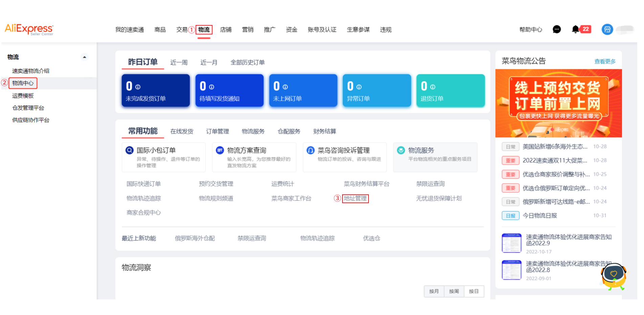
Task: Open 商家合规中心 link
Action: click(x=143, y=213)
